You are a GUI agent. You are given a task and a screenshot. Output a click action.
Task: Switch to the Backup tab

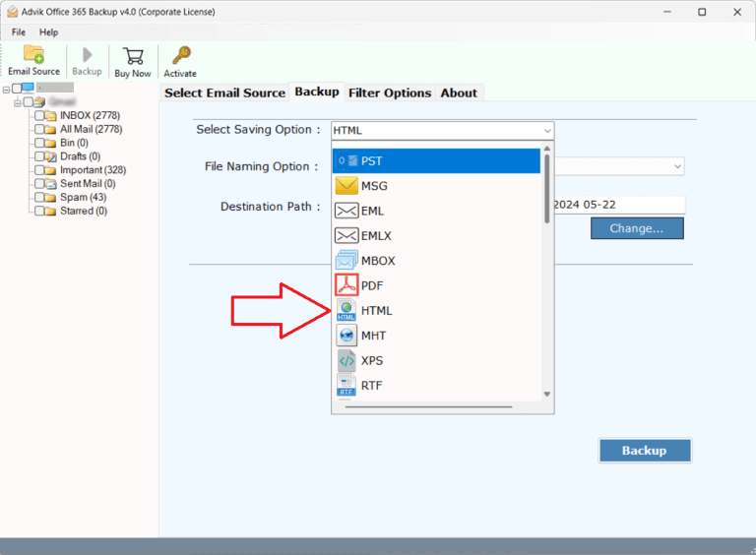pos(317,92)
